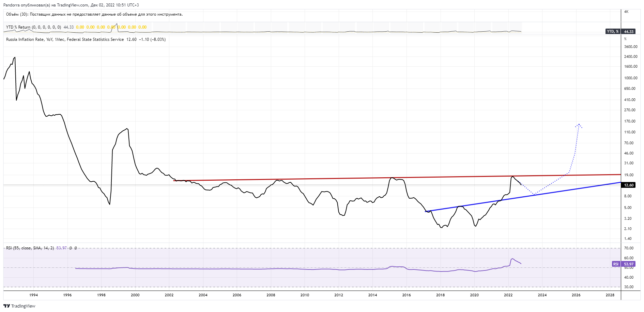
Task: Click the 2008 year on the time axis
Action: 271,295
